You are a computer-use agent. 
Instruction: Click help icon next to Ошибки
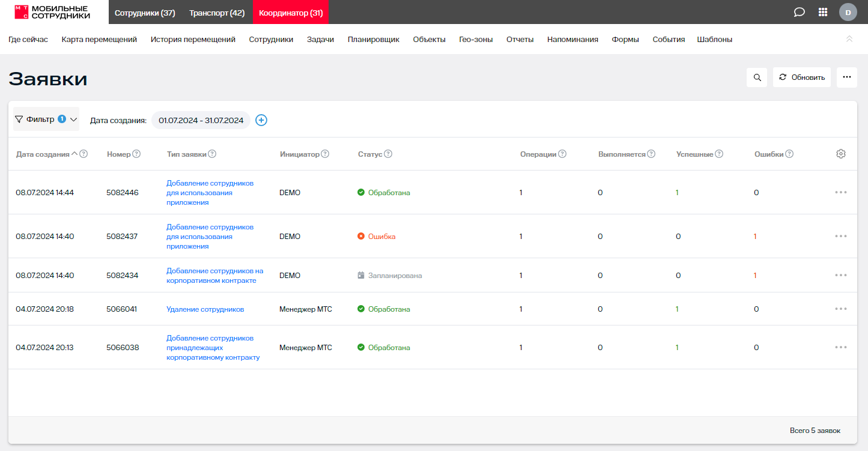pyautogui.click(x=789, y=154)
